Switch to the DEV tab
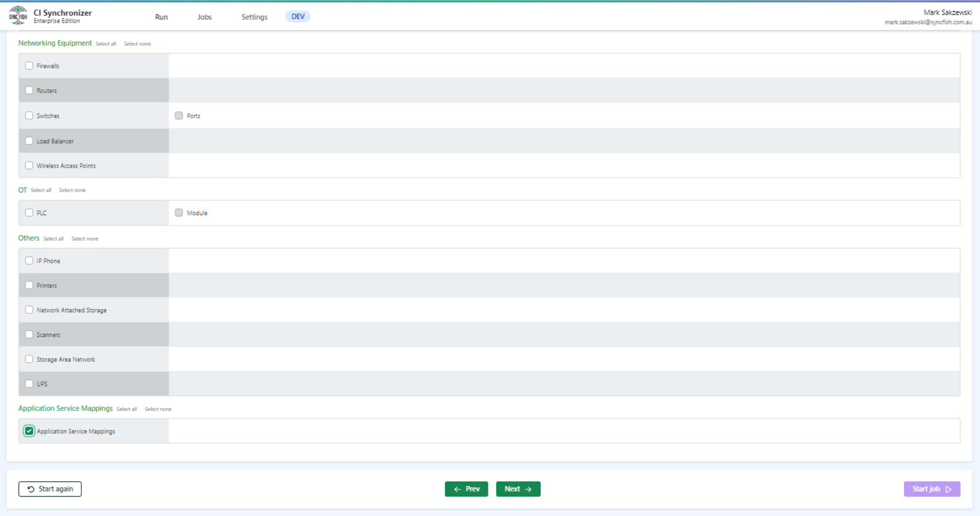This screenshot has height=516, width=980. [x=298, y=16]
